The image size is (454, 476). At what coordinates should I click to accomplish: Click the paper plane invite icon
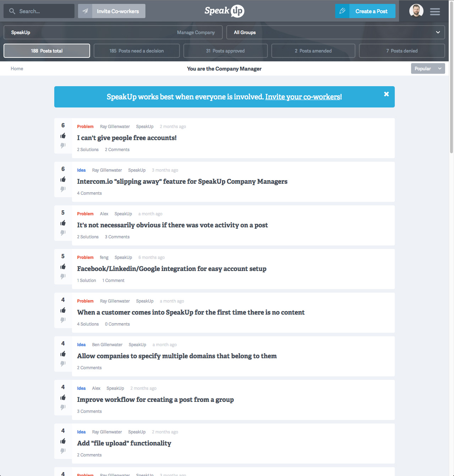85,11
